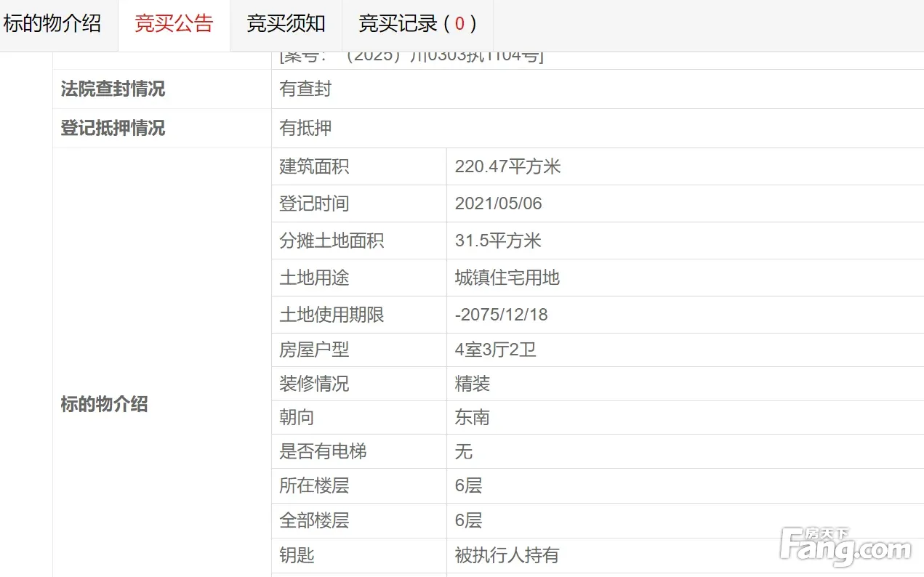This screenshot has width=924, height=577.
Task: Select the 2021/05/06 registration date
Action: pyautogui.click(x=499, y=203)
